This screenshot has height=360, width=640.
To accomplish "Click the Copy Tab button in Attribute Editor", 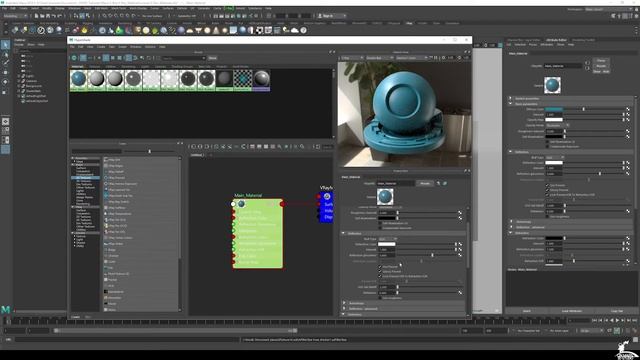I will pos(617,311).
